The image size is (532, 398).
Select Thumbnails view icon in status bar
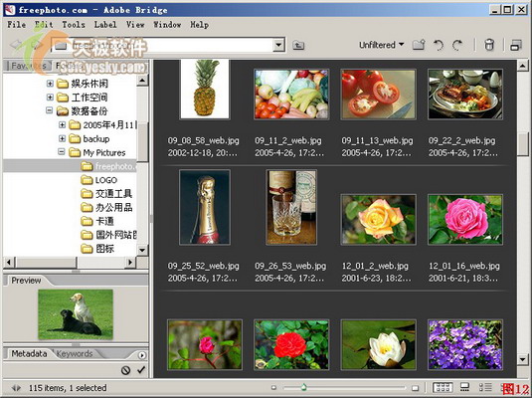(x=443, y=387)
